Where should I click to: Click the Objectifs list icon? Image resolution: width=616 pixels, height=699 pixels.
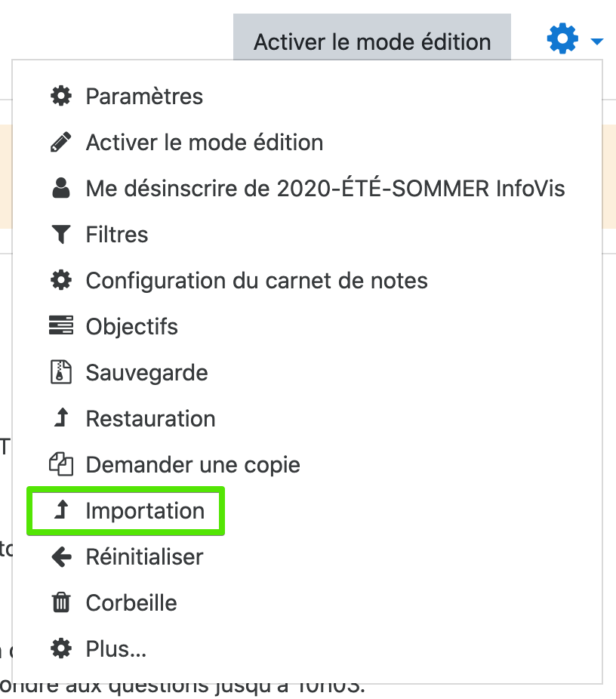click(x=61, y=327)
